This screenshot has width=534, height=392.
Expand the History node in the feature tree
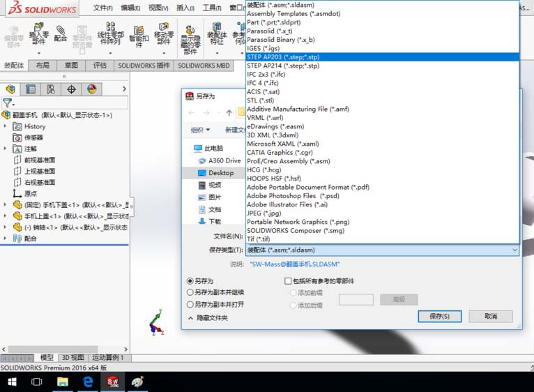click(x=5, y=126)
